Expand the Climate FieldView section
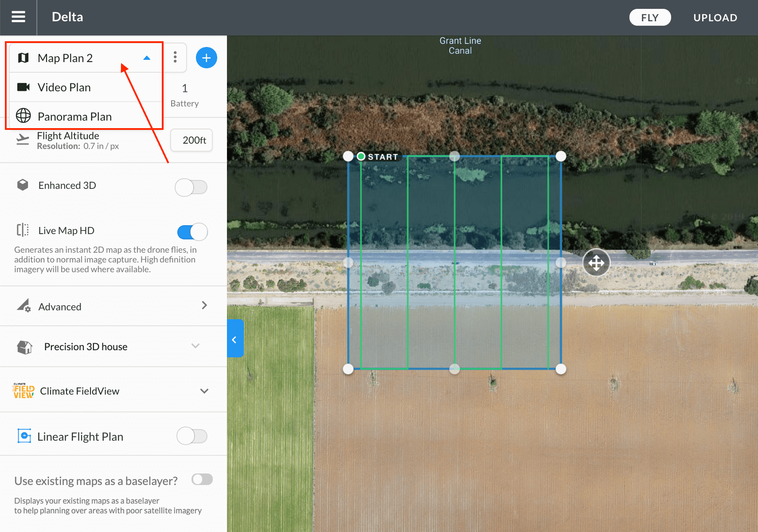This screenshot has height=532, width=758. coord(204,391)
